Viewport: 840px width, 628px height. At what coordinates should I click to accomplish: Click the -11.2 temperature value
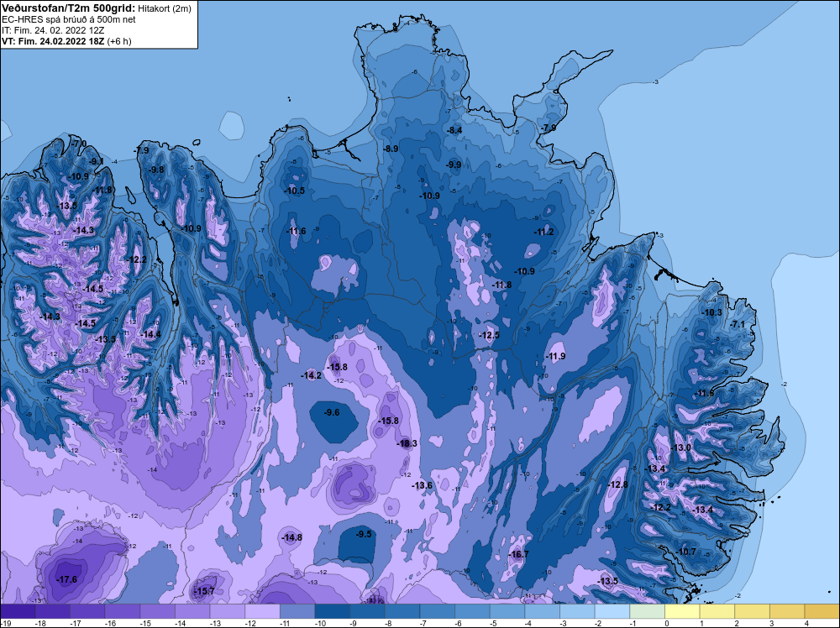click(x=543, y=232)
